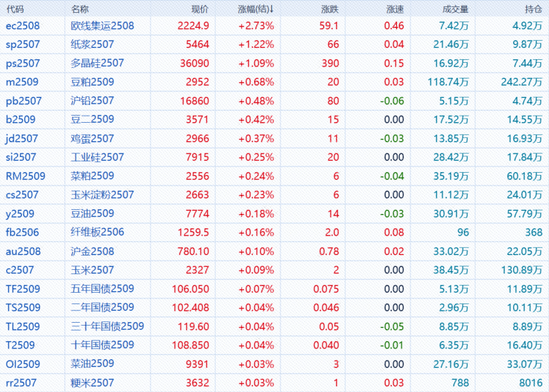Click the 涨速 column header
The image size is (549, 392).
pyautogui.click(x=395, y=9)
